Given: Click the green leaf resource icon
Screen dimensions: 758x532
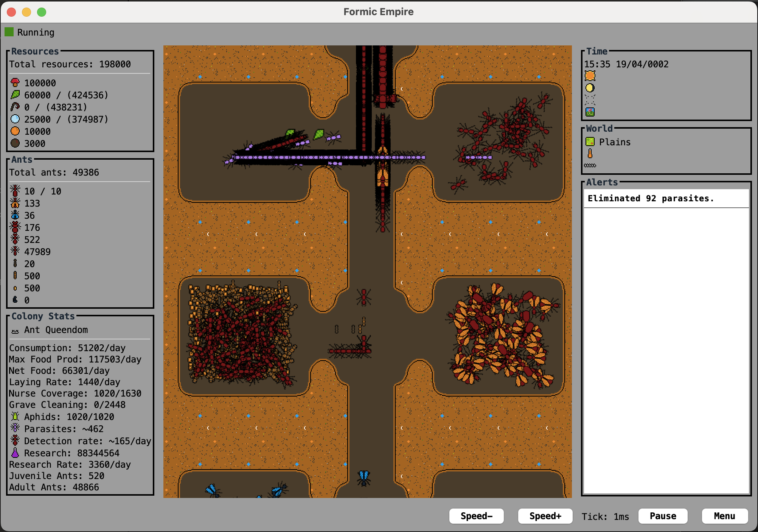Looking at the screenshot, I should tap(15, 95).
